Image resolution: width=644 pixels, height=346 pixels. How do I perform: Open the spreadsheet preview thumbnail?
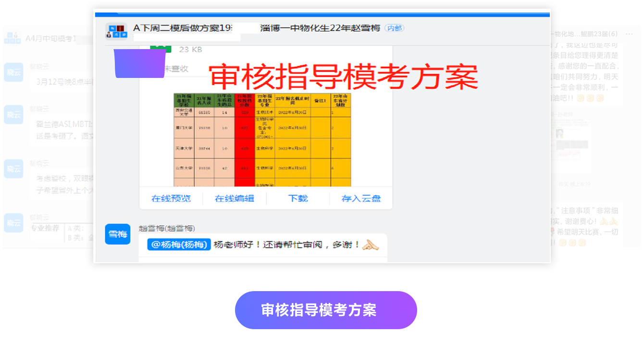click(262, 140)
